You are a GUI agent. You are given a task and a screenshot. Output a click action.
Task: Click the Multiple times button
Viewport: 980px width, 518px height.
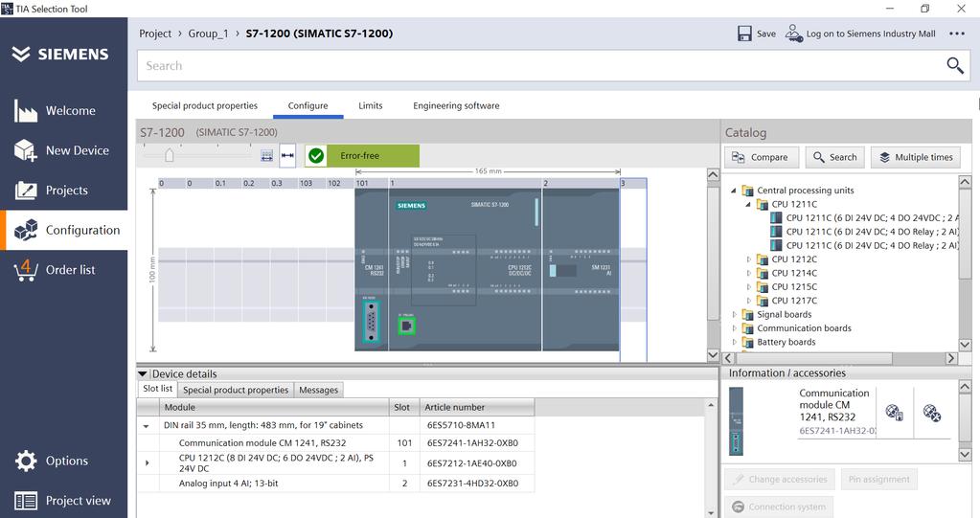[916, 157]
